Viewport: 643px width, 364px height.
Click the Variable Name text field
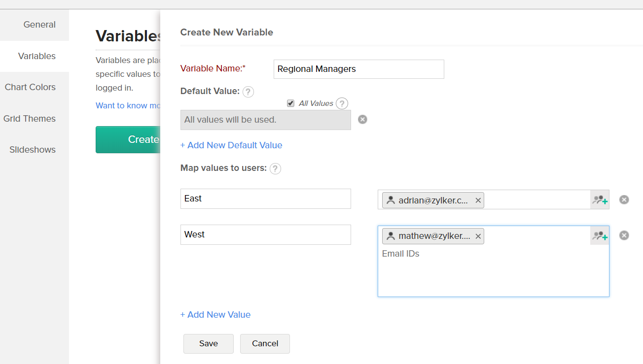pyautogui.click(x=358, y=69)
